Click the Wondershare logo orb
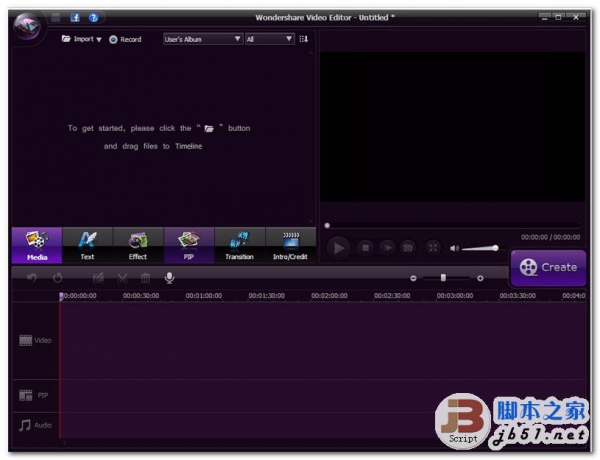Screen dimensions: 600x460 (27, 27)
